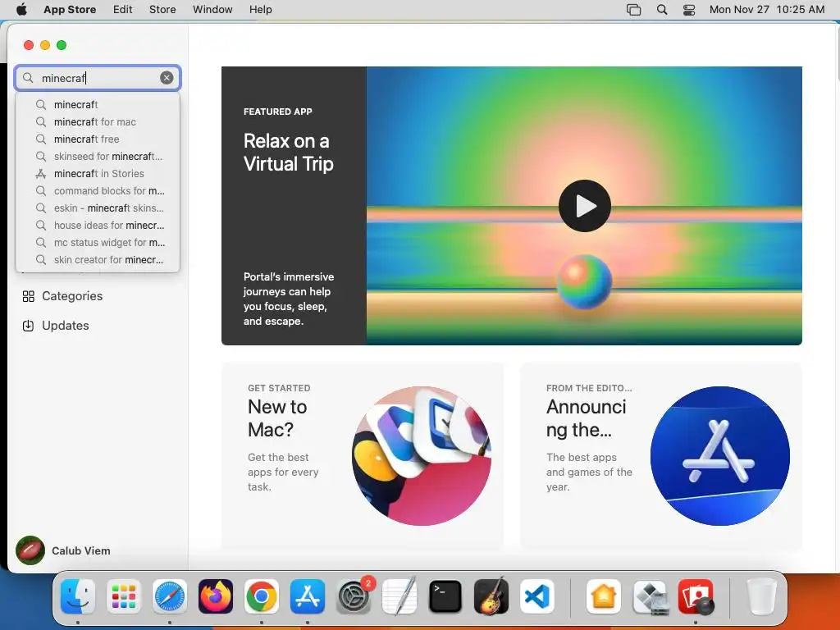Select 'minecraft free' suggestion
Screen dimensions: 840x630
click(x=98, y=139)
